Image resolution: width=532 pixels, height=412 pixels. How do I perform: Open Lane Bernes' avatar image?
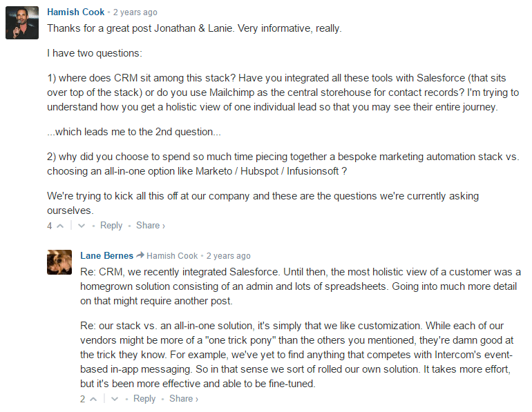(x=59, y=262)
